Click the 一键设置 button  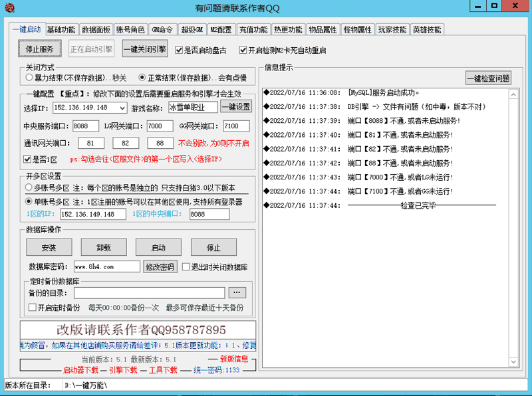click(x=236, y=107)
